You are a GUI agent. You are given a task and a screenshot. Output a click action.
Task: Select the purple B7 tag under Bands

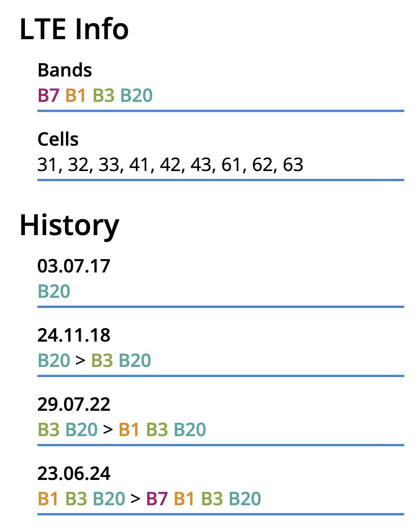pyautogui.click(x=48, y=95)
